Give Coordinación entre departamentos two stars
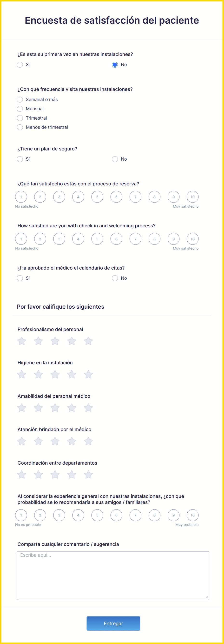 tap(38, 475)
